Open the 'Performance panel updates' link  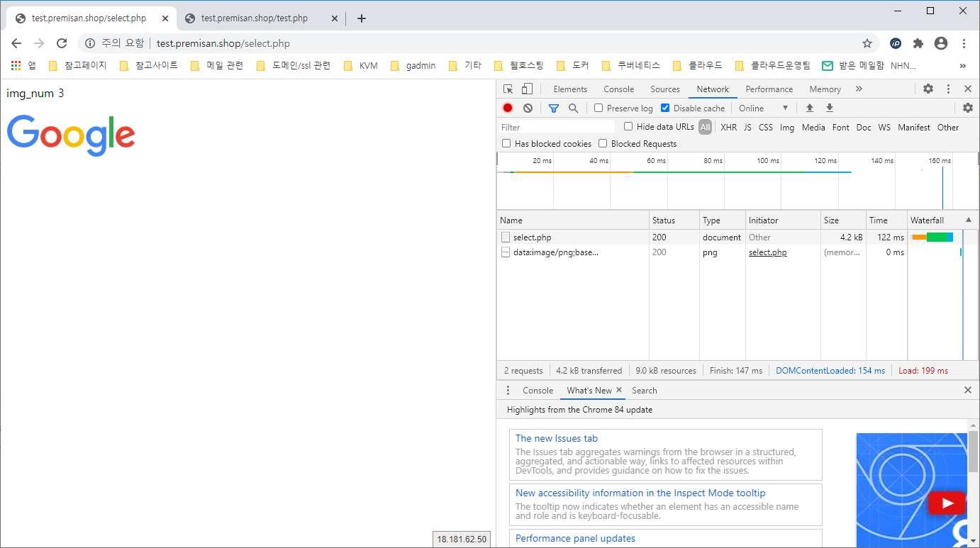575,538
